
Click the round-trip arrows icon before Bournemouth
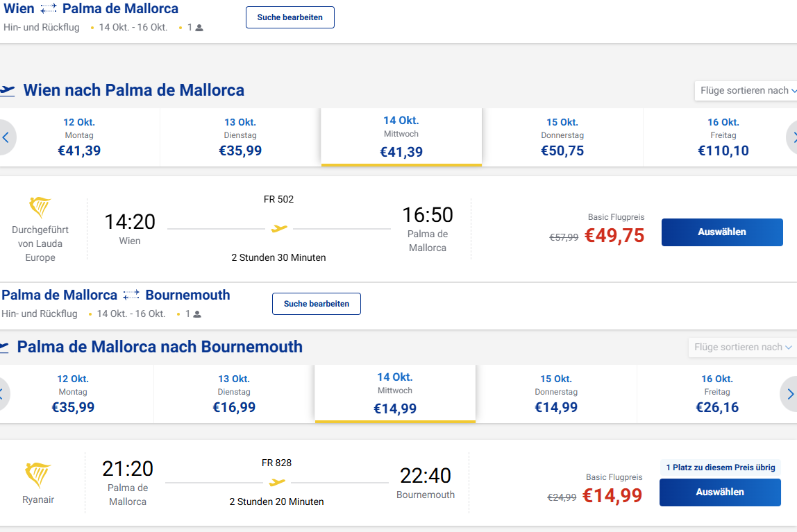click(x=131, y=295)
